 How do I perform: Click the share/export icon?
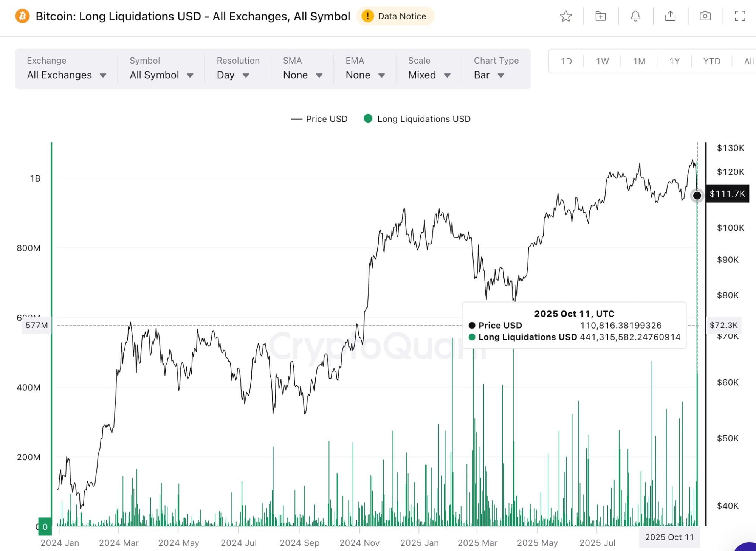click(x=670, y=16)
